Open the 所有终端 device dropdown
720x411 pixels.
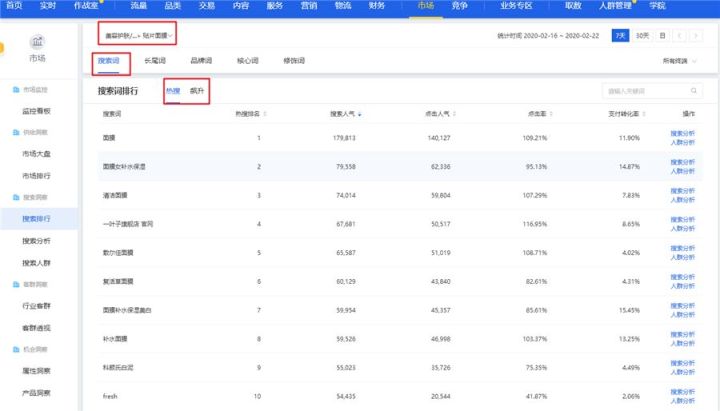[680, 62]
